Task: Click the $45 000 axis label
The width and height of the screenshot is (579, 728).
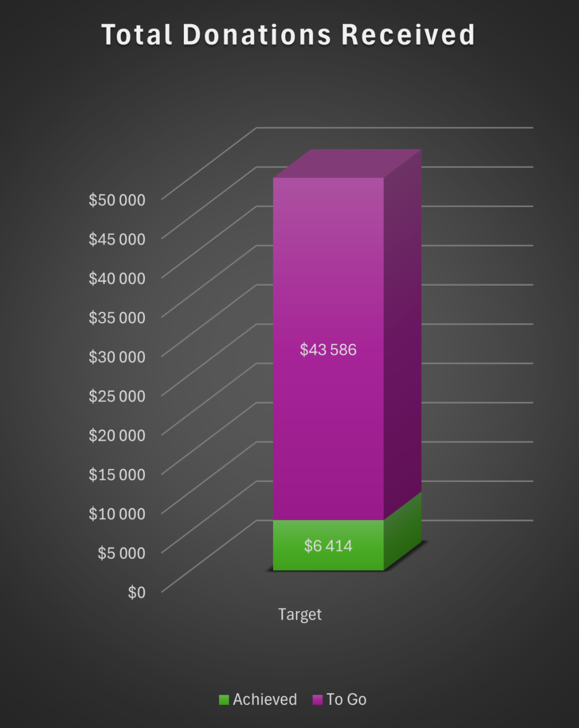Action: (117, 239)
